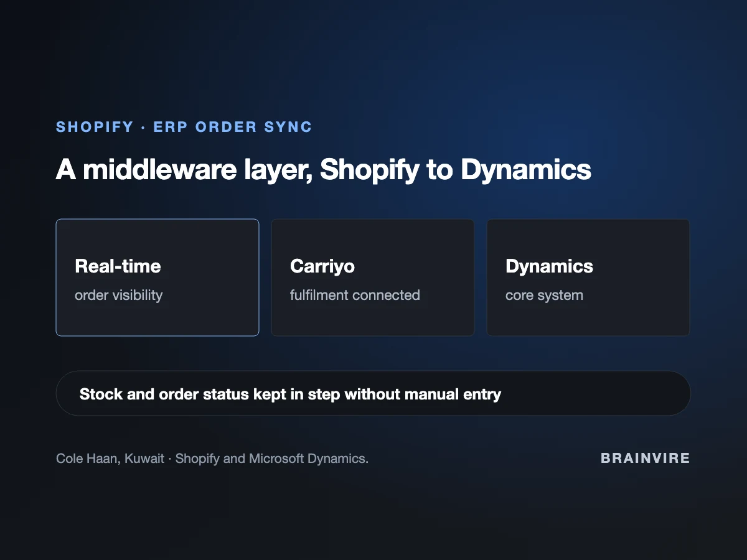Click the 'core system' subtitle

pos(544,295)
